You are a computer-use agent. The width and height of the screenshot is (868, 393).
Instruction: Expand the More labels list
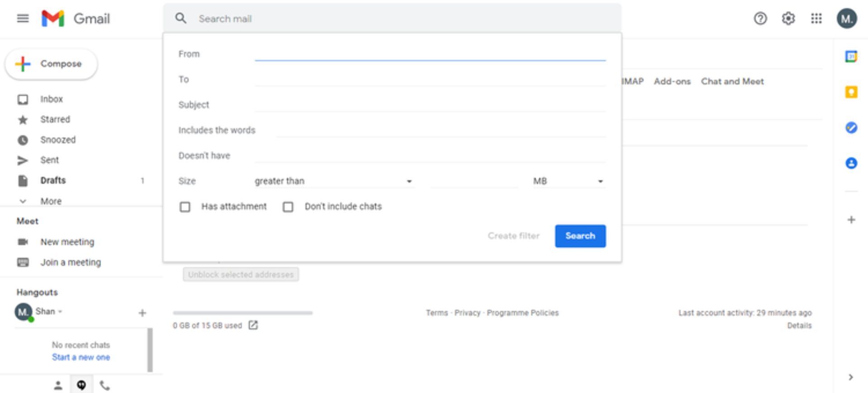51,201
